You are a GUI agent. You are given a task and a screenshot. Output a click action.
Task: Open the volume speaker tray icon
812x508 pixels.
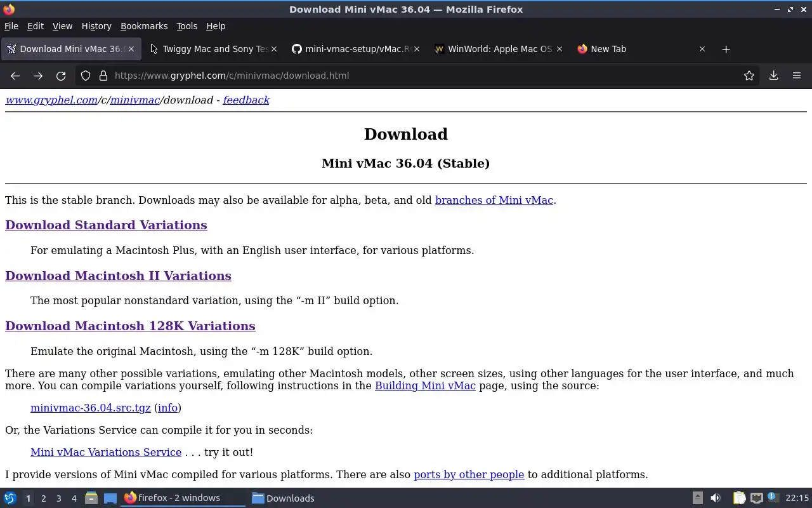tap(716, 498)
